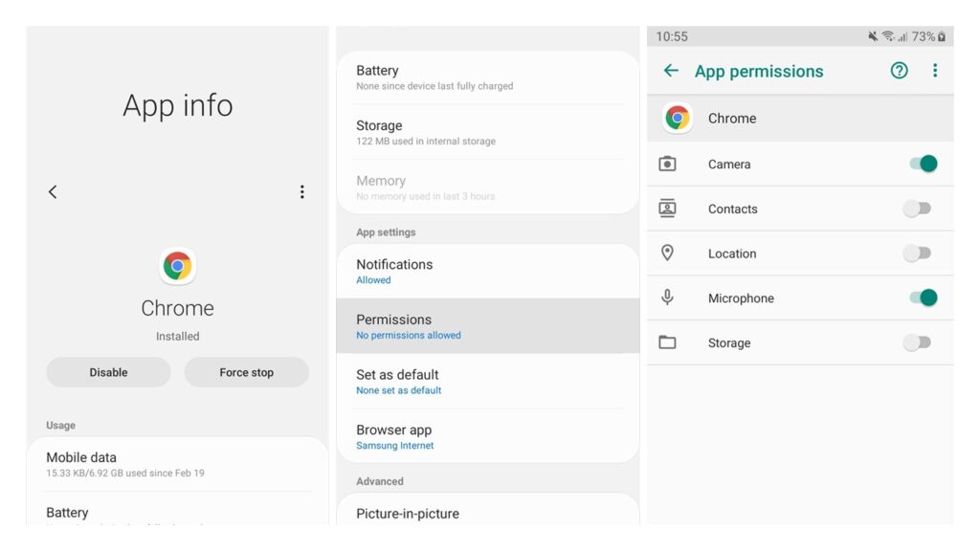Click the Disable button for Chrome
Viewport: 980px width, 551px height.
pyautogui.click(x=108, y=372)
